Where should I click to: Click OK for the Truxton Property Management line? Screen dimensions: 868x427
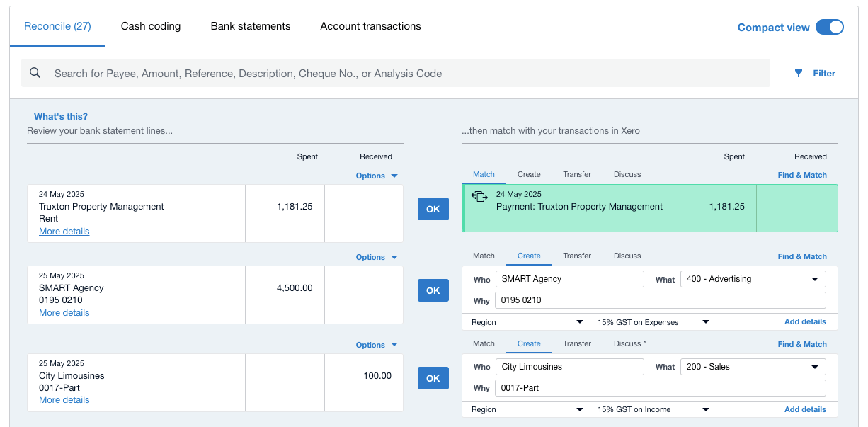pos(433,209)
